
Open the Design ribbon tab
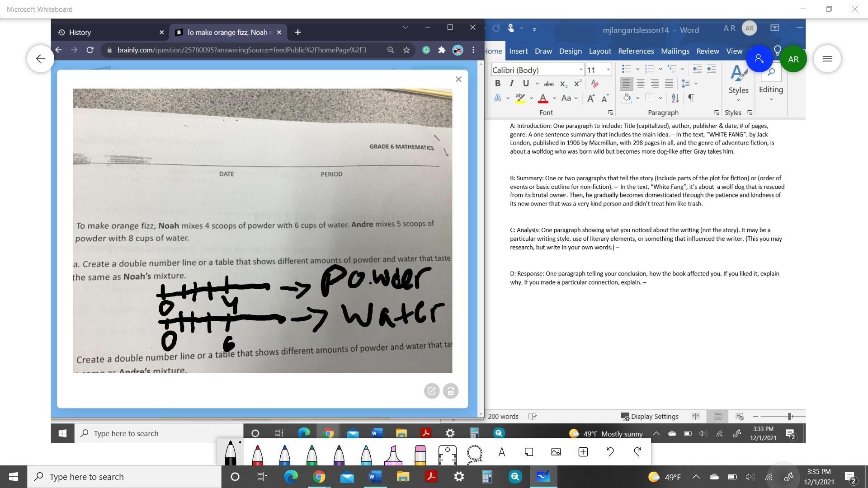point(570,51)
